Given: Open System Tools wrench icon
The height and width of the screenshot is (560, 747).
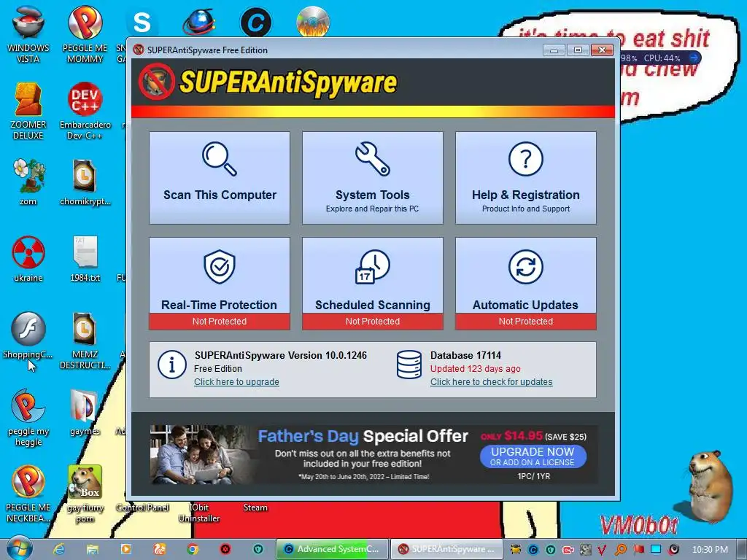Looking at the screenshot, I should (x=373, y=158).
